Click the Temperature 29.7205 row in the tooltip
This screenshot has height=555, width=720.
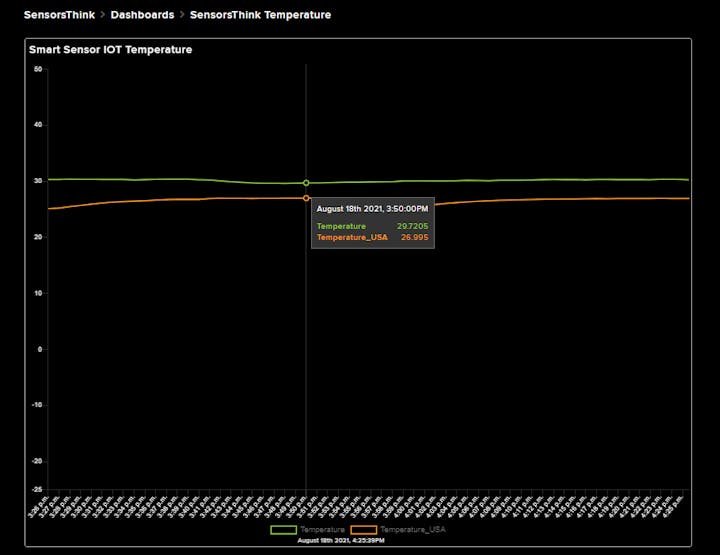click(372, 227)
